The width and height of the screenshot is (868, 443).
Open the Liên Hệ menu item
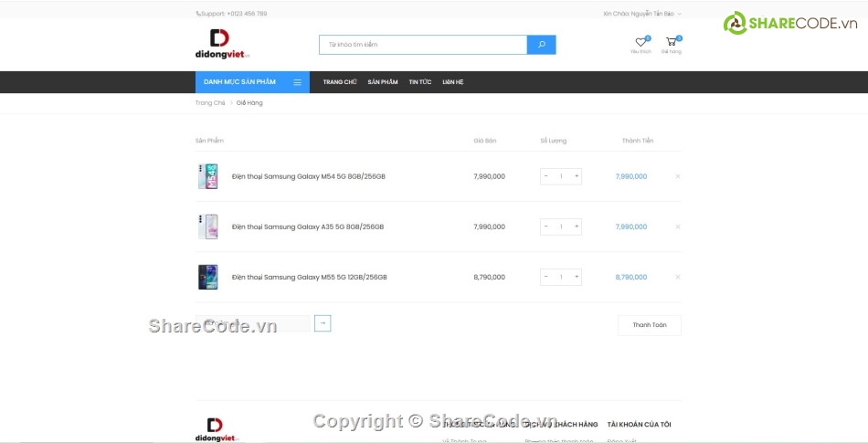pos(453,82)
